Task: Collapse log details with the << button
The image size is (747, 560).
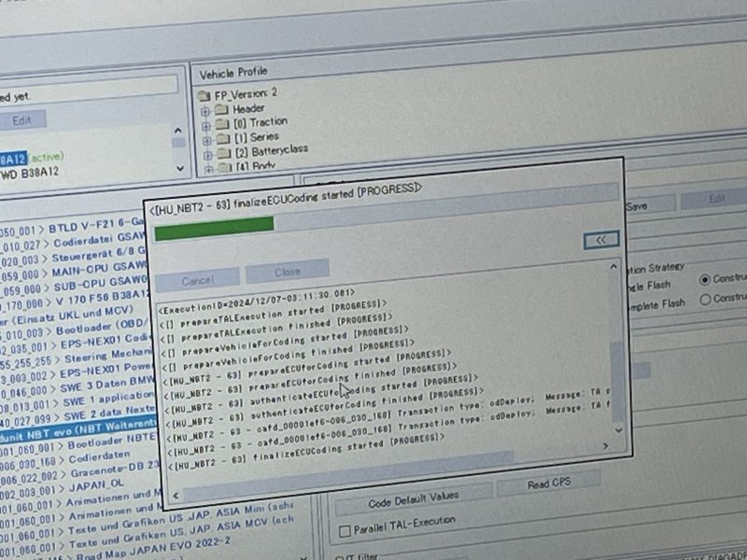Action: (x=600, y=240)
